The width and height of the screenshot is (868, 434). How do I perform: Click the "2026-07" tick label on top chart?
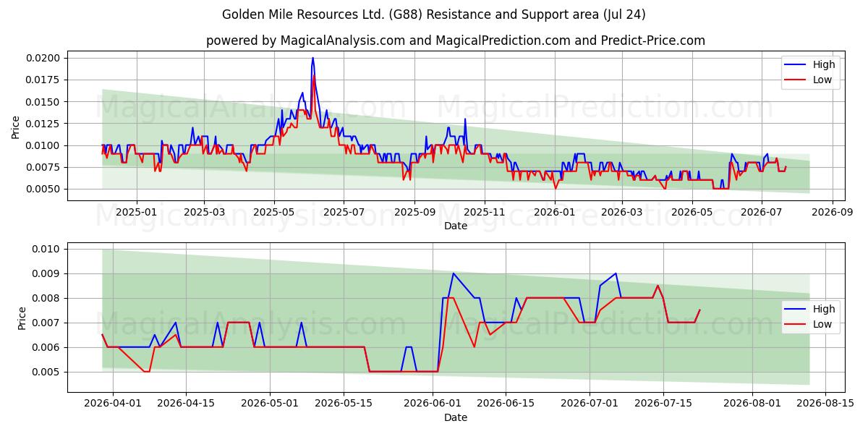(760, 212)
